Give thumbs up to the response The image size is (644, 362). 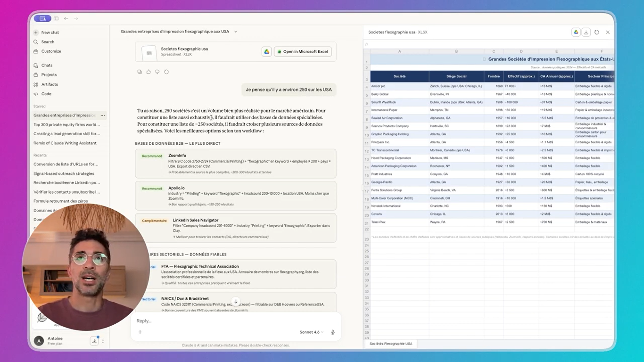pyautogui.click(x=149, y=72)
